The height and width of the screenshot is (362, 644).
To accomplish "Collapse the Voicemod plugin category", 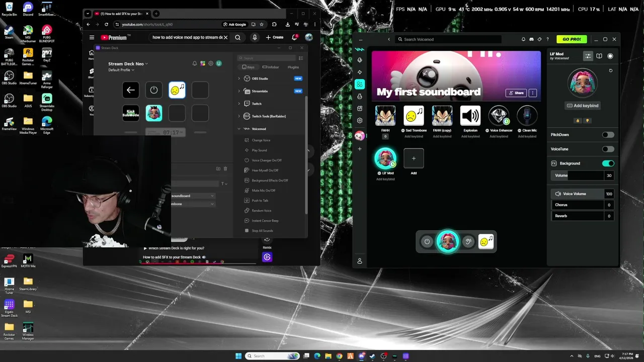I will [x=239, y=129].
